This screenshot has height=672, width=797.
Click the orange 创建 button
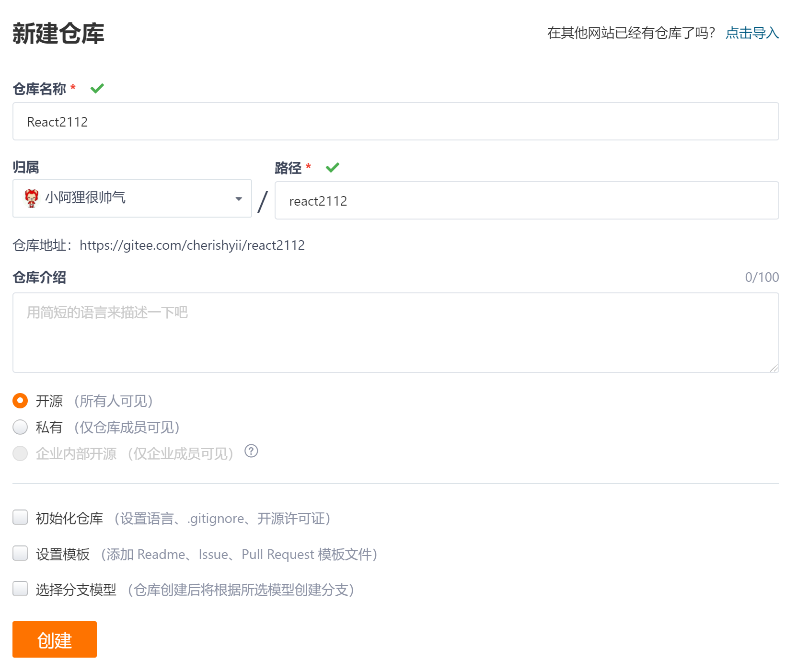pos(55,639)
